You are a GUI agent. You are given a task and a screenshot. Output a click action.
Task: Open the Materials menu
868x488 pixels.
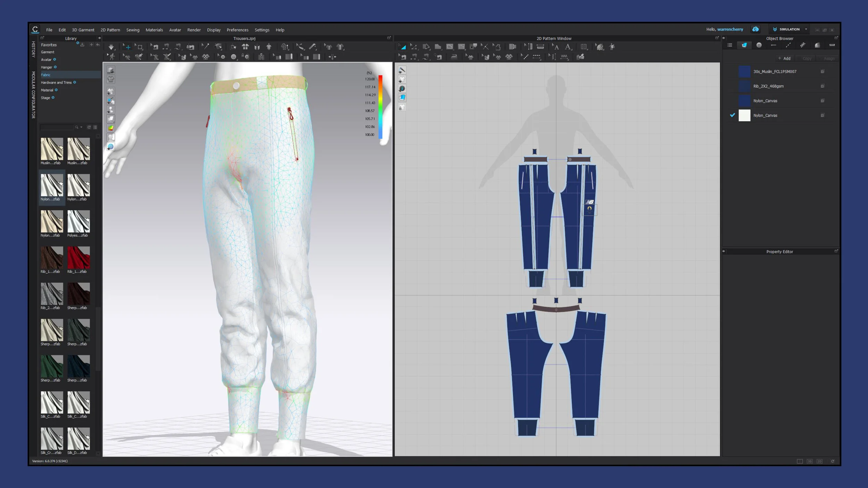(x=154, y=30)
